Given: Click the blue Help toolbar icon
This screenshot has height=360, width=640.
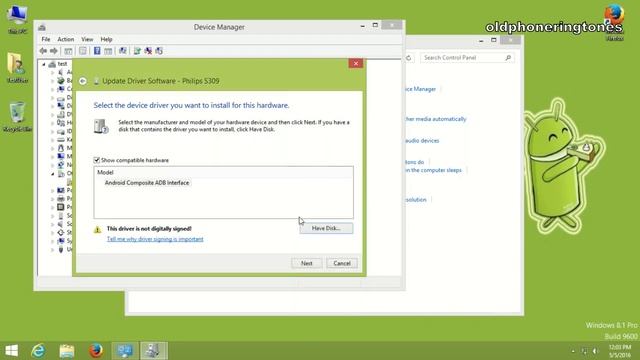Looking at the screenshot, I should click(x=97, y=51).
